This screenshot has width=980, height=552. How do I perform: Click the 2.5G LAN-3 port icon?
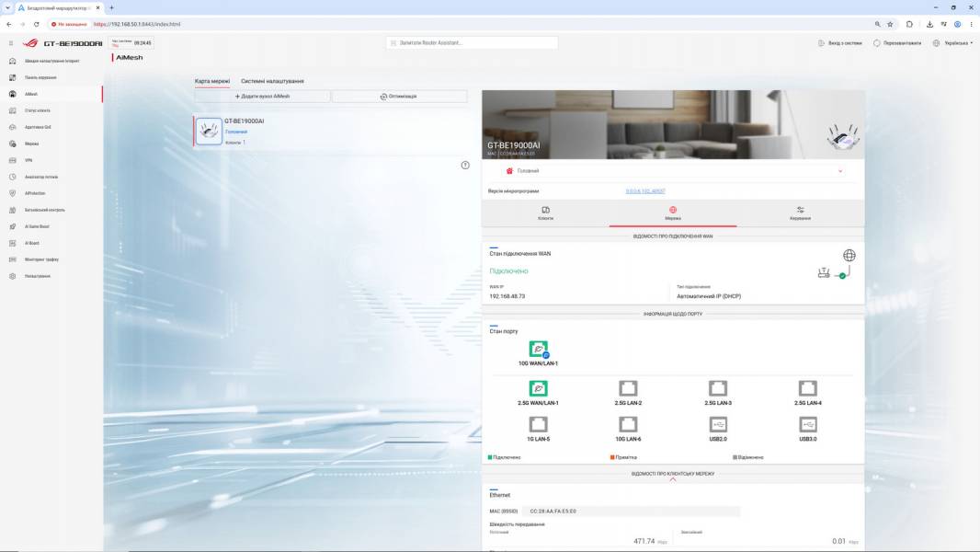click(x=717, y=388)
